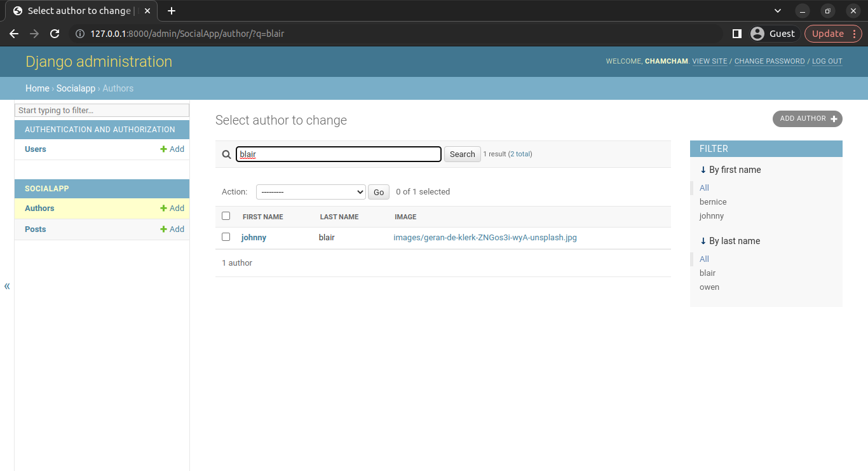Open Authors in the sidebar
868x471 pixels.
pyautogui.click(x=39, y=208)
